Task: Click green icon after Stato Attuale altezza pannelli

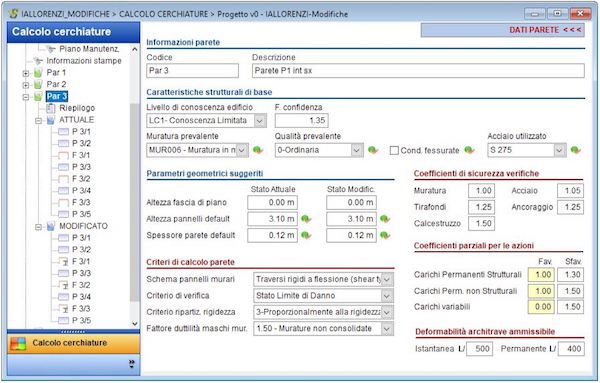Action: click(306, 219)
